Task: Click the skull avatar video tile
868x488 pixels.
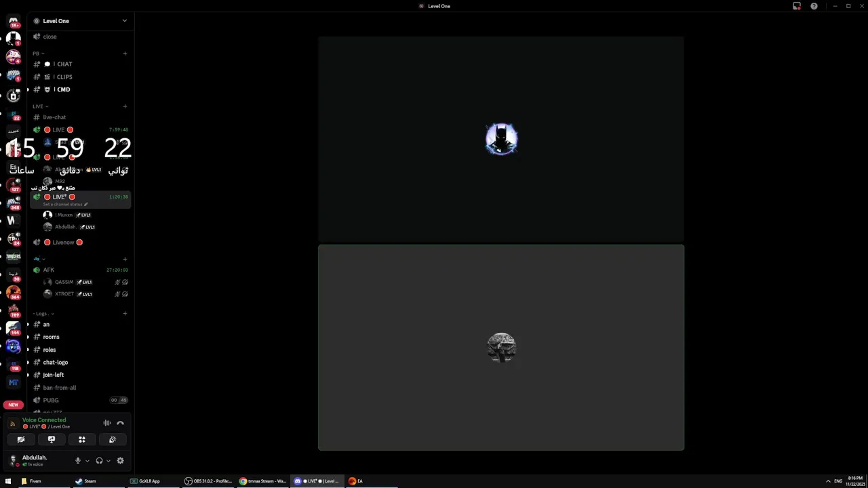Action: pos(501,348)
